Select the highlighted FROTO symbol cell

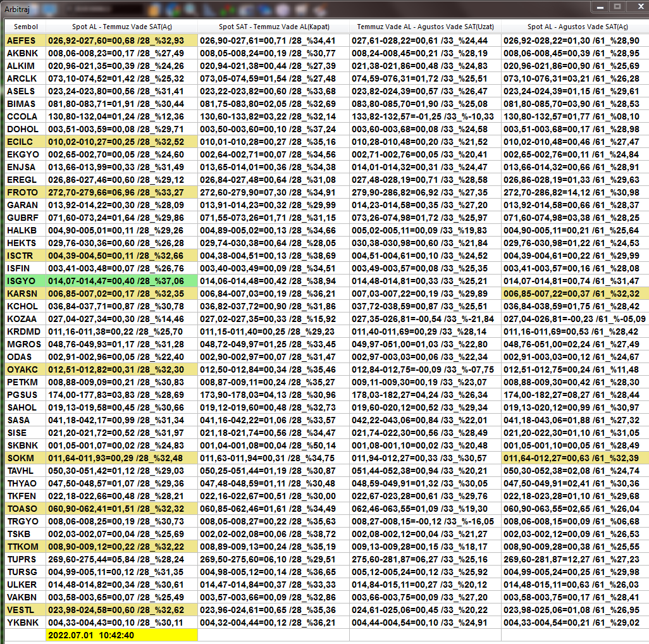25,192
